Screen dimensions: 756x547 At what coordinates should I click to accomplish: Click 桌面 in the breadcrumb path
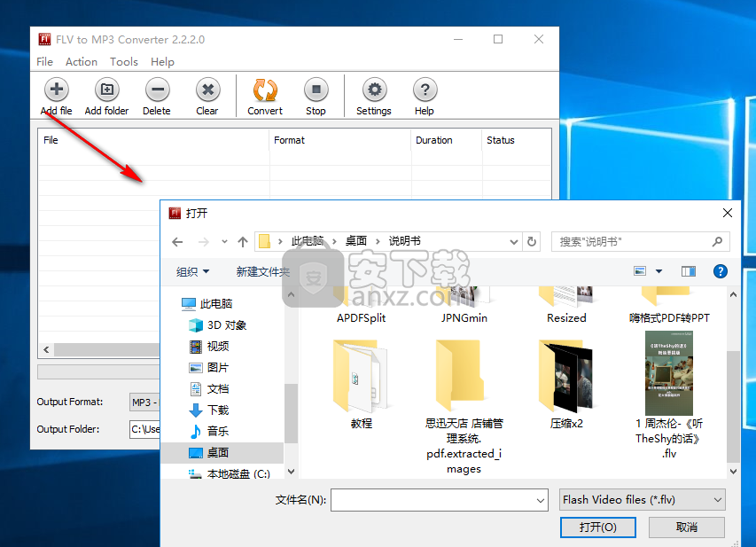coord(355,241)
